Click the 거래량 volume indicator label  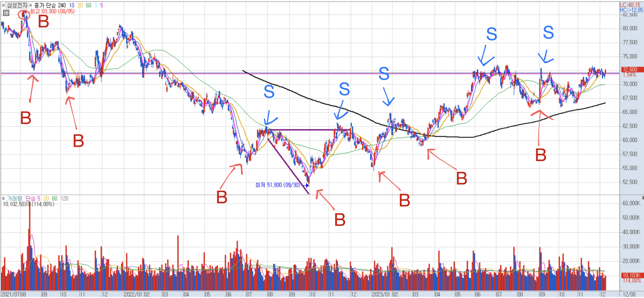pyautogui.click(x=14, y=199)
